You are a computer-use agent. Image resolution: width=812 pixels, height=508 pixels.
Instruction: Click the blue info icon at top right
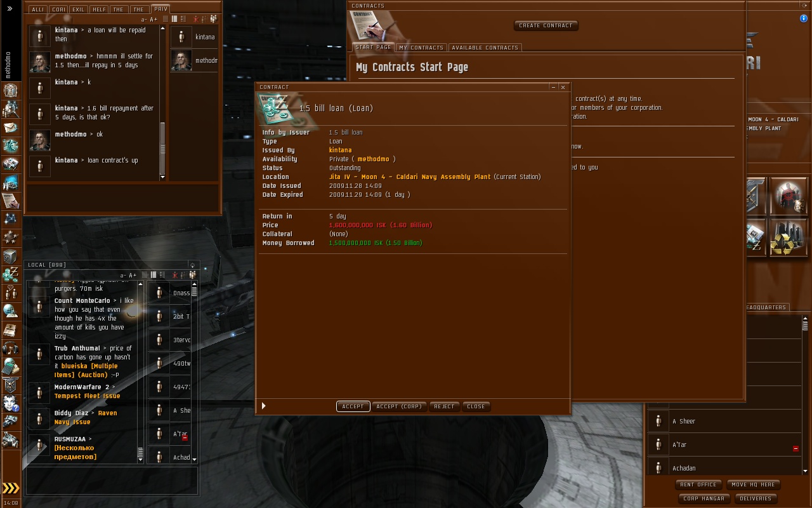(804, 18)
